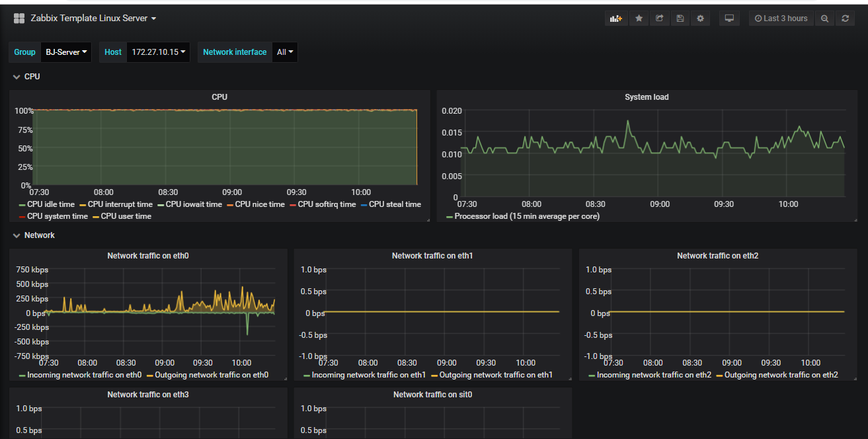The height and width of the screenshot is (439, 868).
Task: Open Network traffic on eth2 panel menu
Action: [718, 256]
